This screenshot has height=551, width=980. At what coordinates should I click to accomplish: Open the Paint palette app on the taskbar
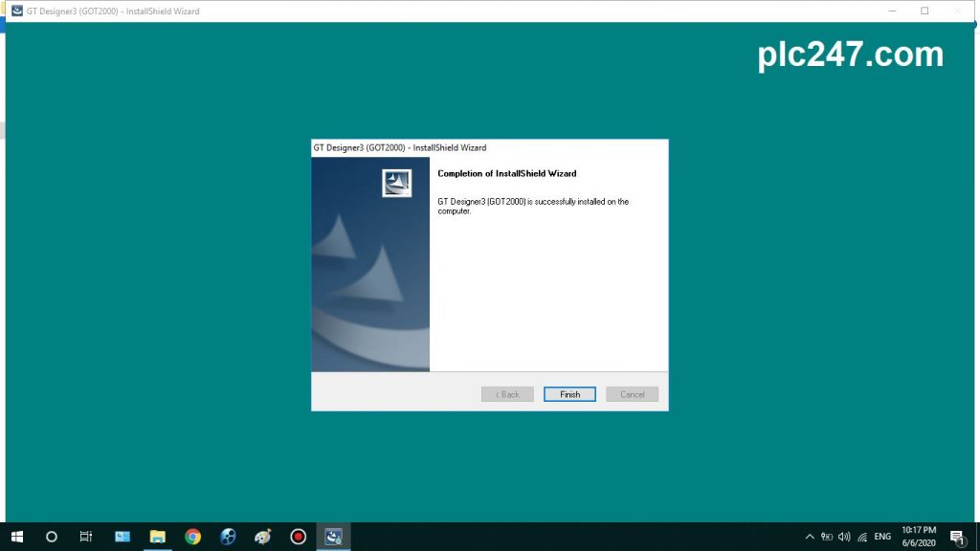[263, 537]
